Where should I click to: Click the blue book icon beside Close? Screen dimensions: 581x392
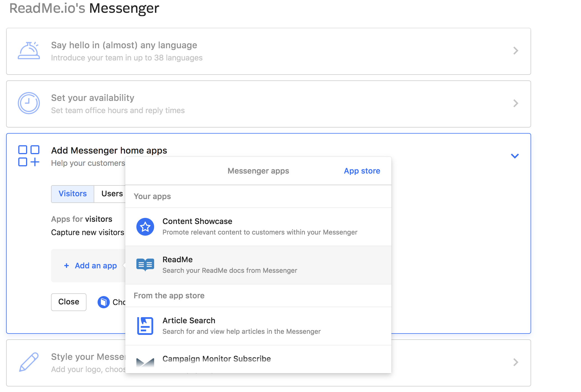click(103, 302)
